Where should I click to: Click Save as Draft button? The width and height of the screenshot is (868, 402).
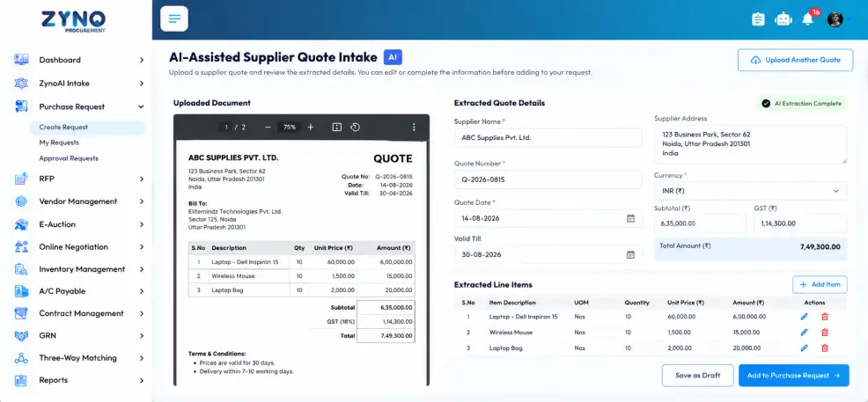(x=697, y=376)
